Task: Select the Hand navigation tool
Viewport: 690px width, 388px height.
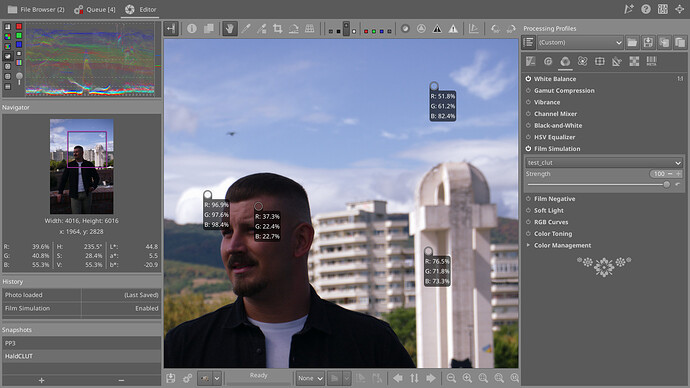Action: pos(229,29)
